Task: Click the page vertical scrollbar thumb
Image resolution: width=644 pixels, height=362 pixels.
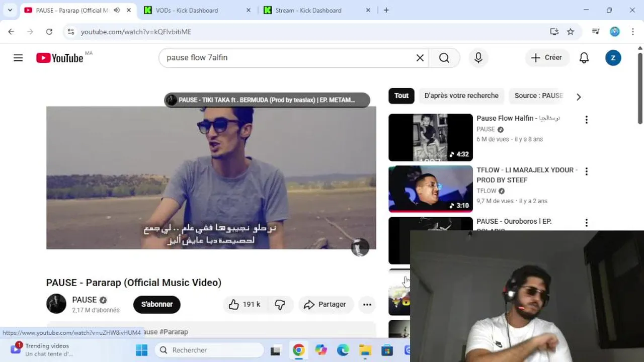Action: [640, 88]
